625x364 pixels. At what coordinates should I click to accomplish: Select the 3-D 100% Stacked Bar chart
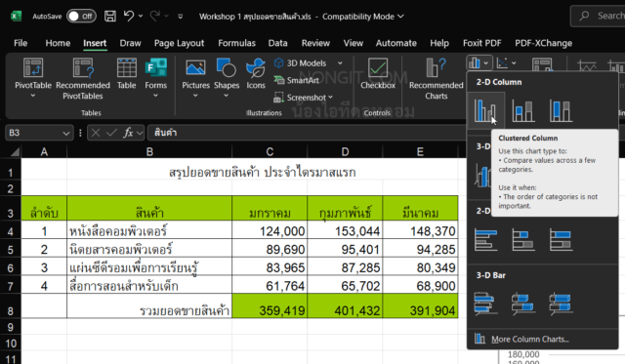tap(561, 303)
